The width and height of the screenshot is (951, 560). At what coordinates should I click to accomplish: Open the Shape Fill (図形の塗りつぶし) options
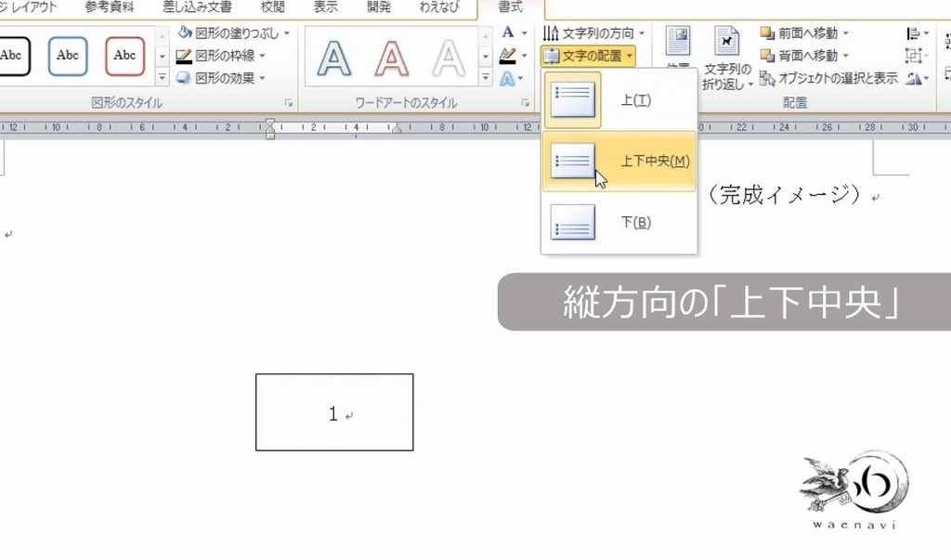[229, 33]
